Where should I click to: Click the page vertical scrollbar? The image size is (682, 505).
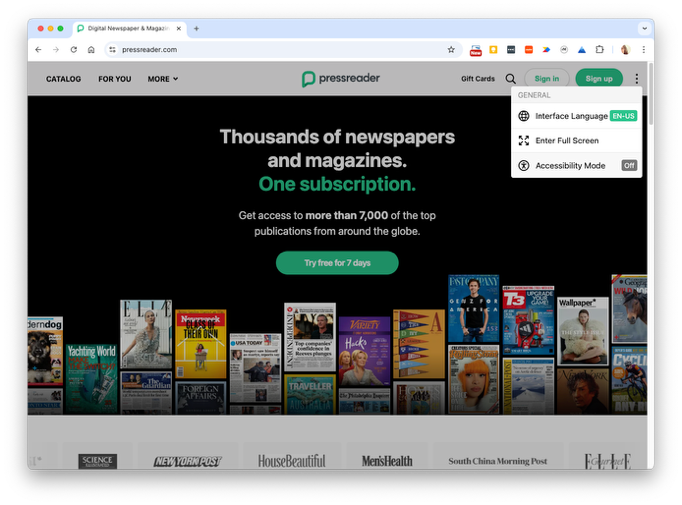coord(651,94)
